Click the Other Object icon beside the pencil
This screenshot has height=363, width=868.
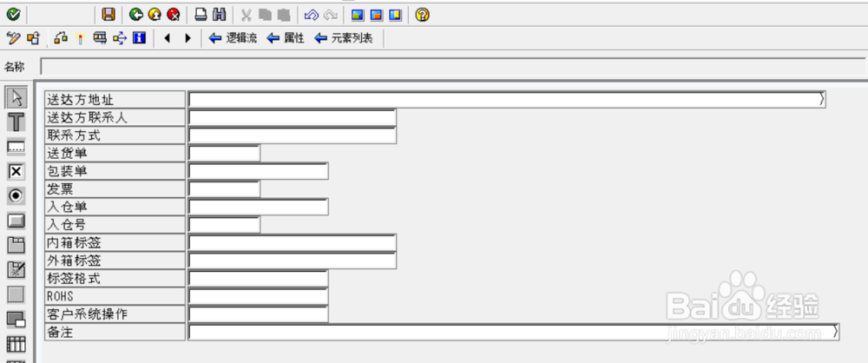pyautogui.click(x=33, y=38)
